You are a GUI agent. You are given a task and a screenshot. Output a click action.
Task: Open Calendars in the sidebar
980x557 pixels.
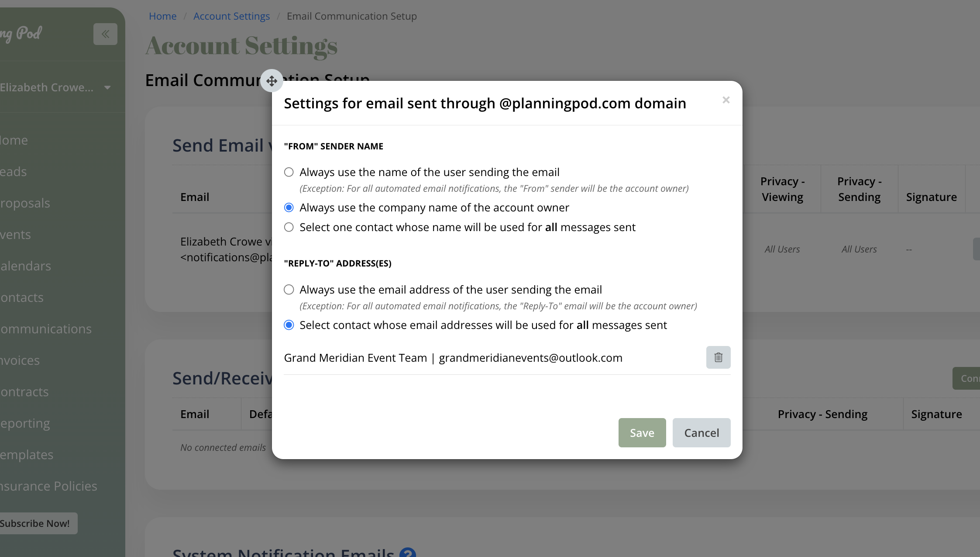click(26, 266)
